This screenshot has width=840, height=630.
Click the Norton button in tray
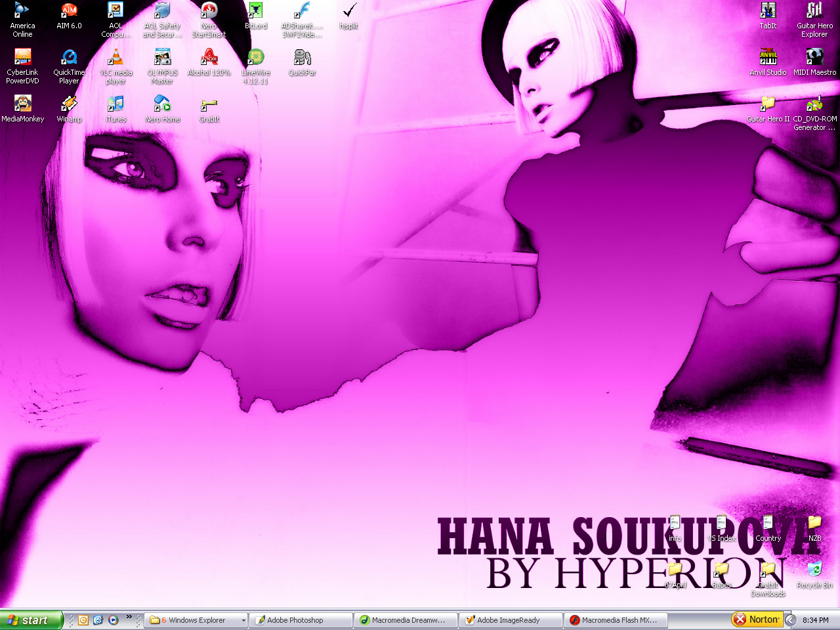(x=757, y=619)
